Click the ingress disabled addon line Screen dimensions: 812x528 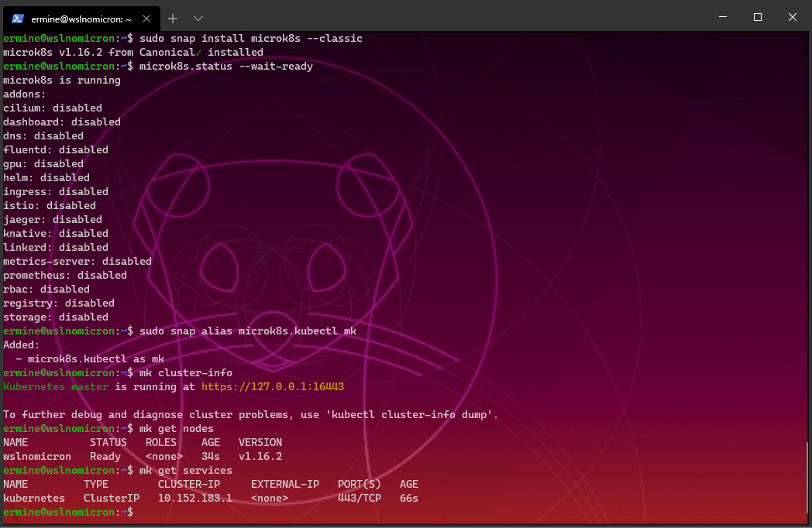pyautogui.click(x=56, y=191)
